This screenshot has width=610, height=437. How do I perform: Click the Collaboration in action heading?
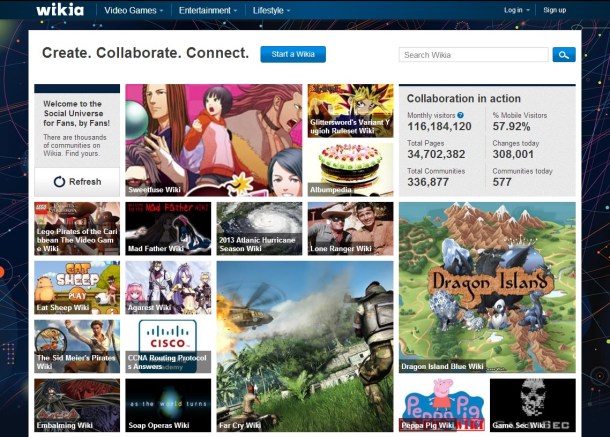click(463, 99)
